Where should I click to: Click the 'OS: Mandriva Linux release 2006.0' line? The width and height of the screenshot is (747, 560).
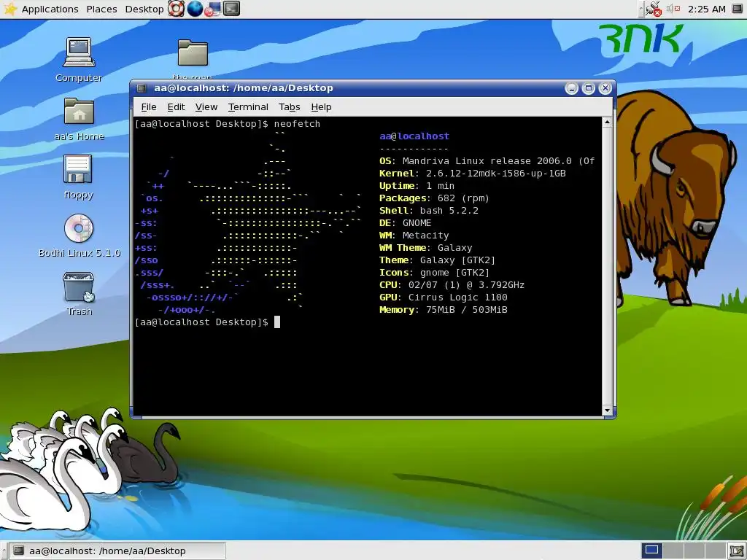(487, 161)
